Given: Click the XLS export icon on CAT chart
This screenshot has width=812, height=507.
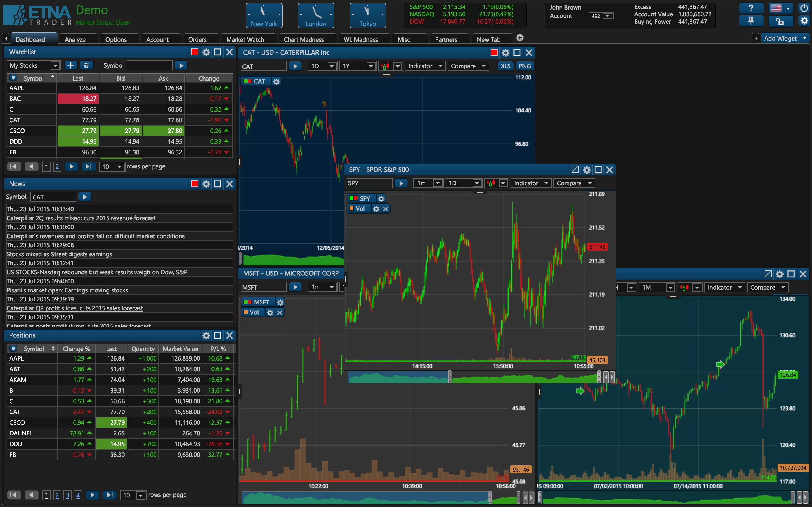Looking at the screenshot, I should point(504,65).
